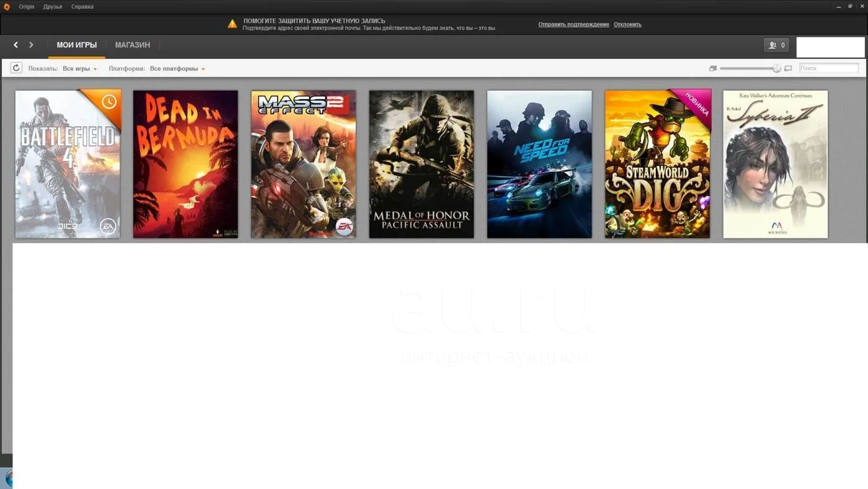Click Отправить подтверждение link

pos(573,24)
